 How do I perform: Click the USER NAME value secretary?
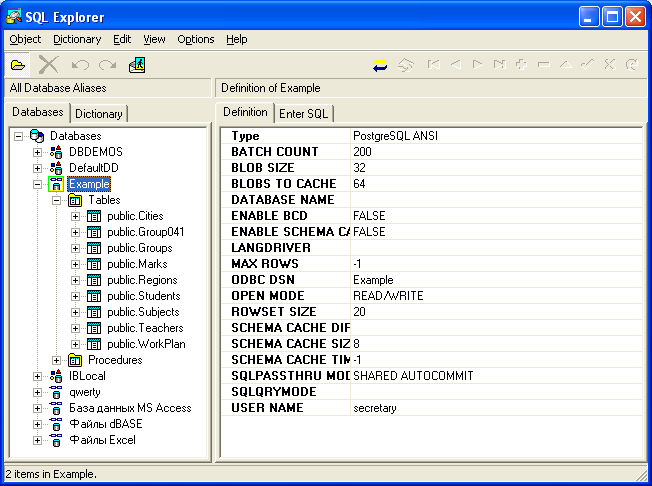(375, 408)
